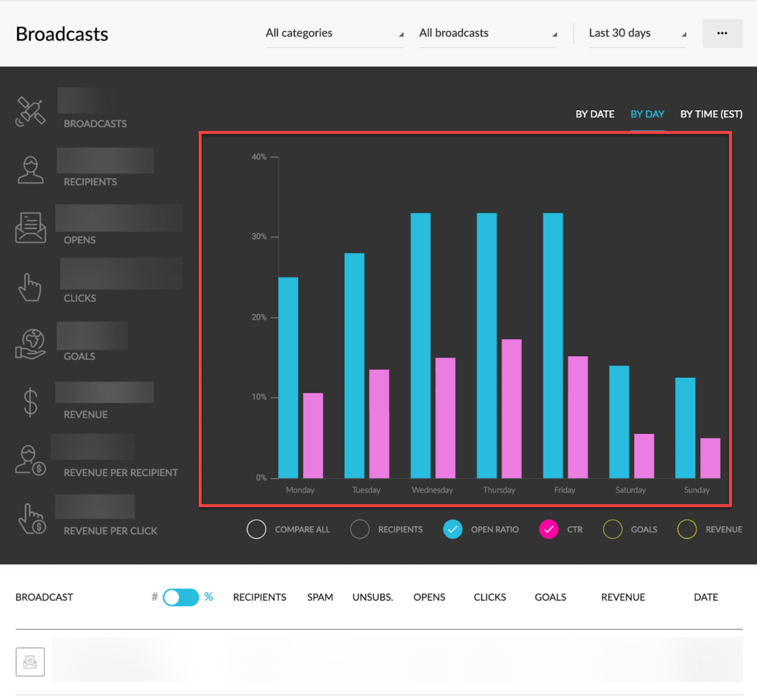This screenshot has height=700, width=757.
Task: Switch to the By Time (EST) tab
Action: tap(711, 115)
